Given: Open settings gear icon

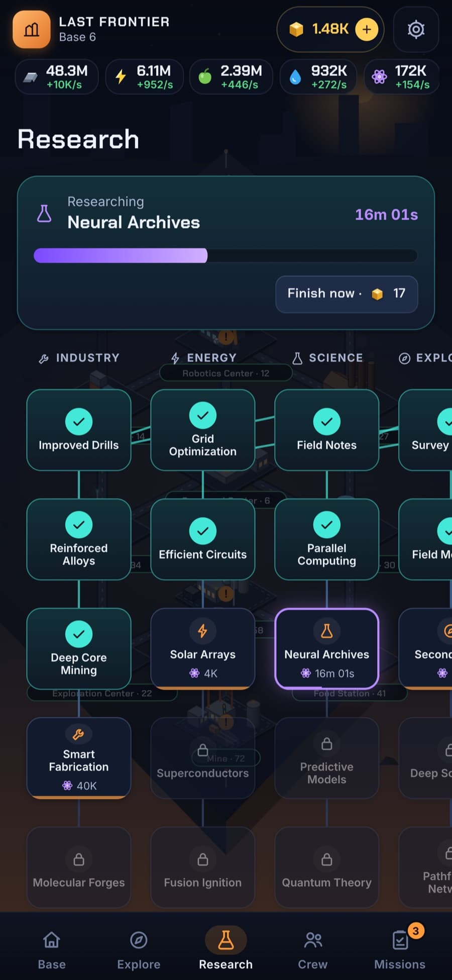Looking at the screenshot, I should (x=416, y=30).
